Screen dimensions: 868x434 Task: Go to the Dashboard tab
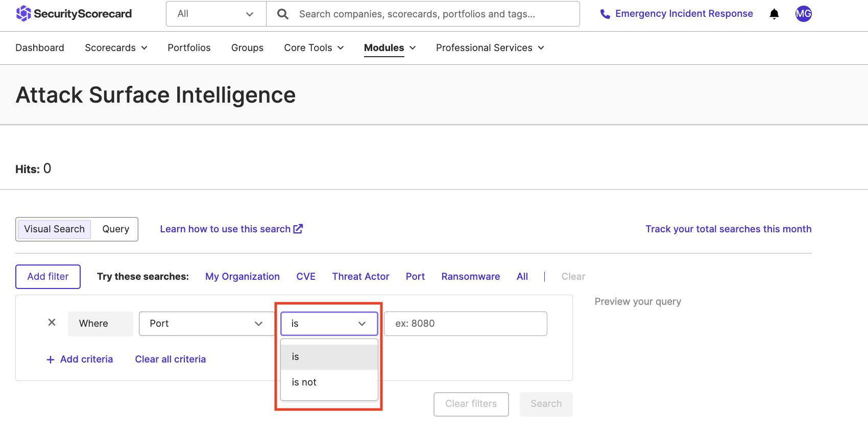pyautogui.click(x=40, y=47)
